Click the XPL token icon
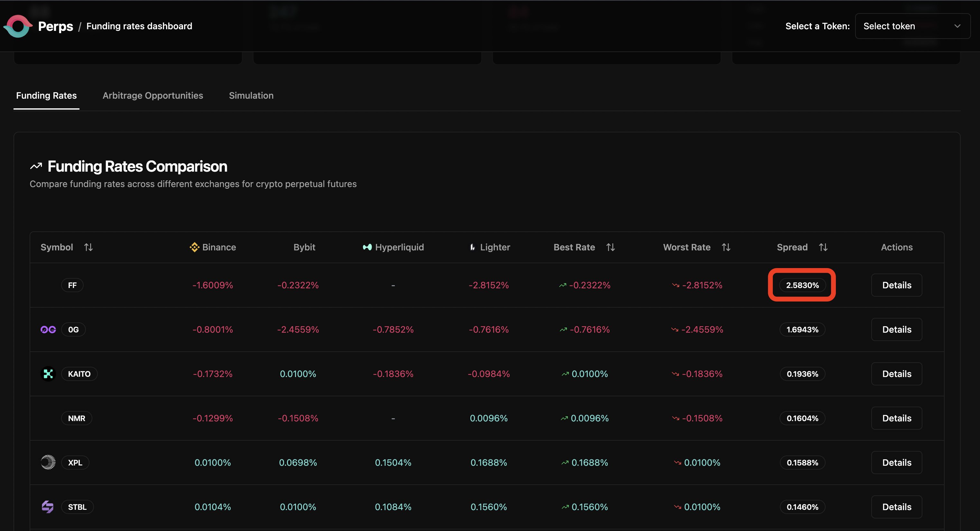This screenshot has height=531, width=980. coord(48,462)
